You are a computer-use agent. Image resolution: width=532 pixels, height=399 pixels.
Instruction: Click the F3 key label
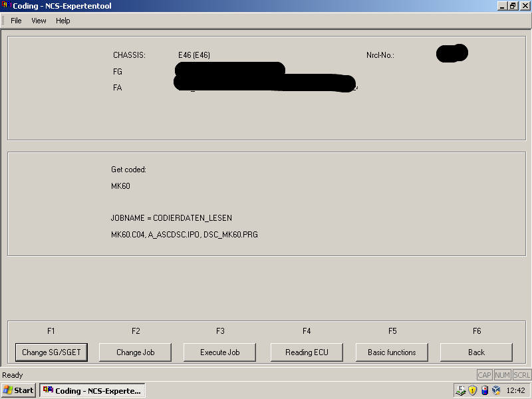point(220,331)
